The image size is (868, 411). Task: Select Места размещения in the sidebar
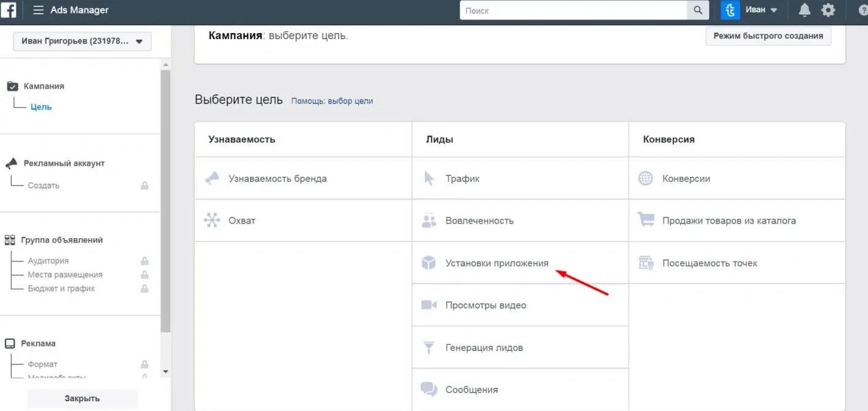[65, 274]
